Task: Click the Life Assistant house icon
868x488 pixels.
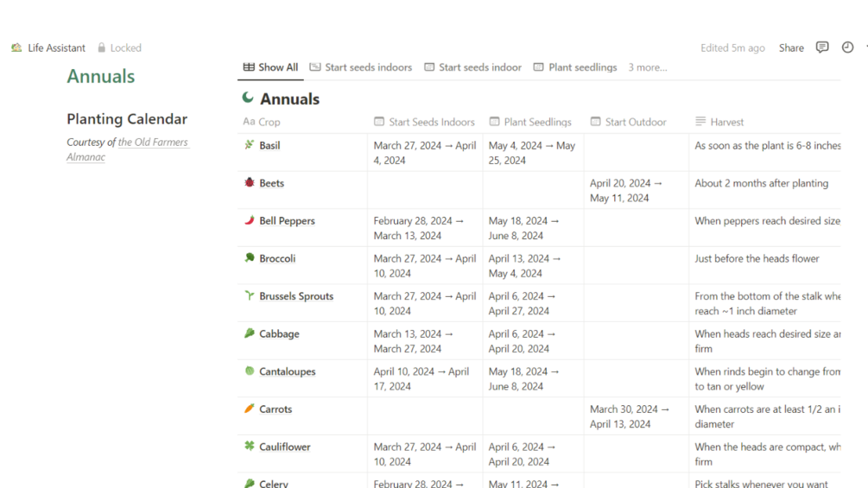Action: (x=16, y=48)
